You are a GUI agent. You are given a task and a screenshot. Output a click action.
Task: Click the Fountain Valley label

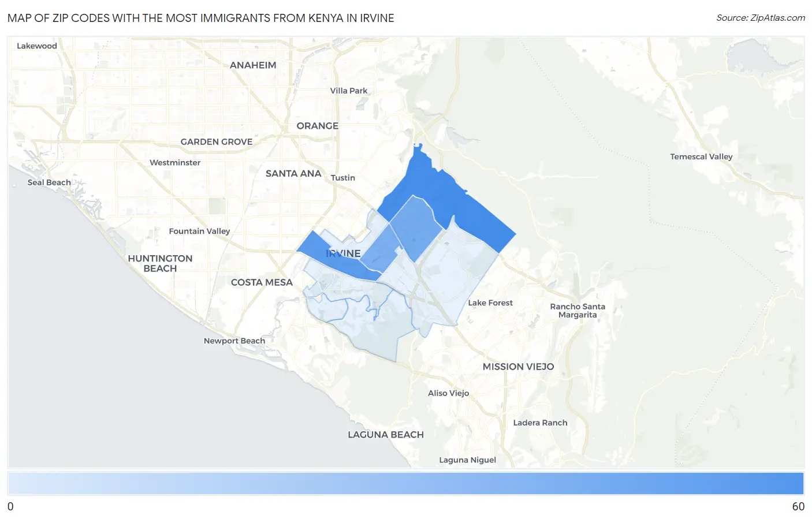click(199, 231)
